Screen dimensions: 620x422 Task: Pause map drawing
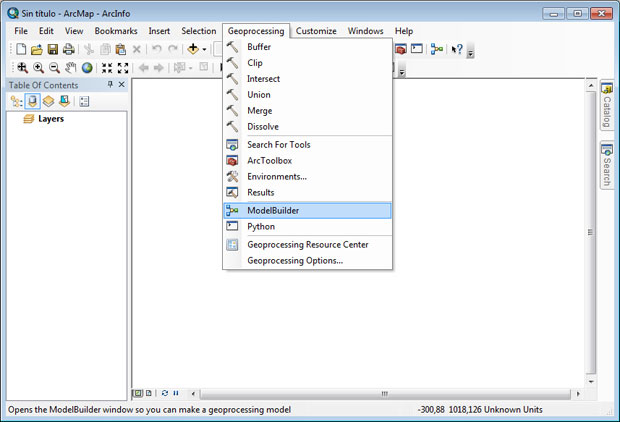pyautogui.click(x=176, y=393)
